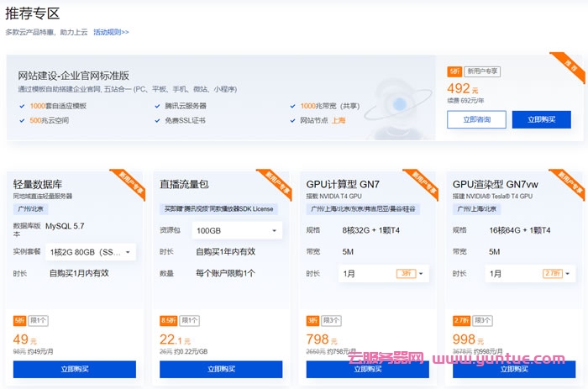Buy the 直播流量包 for 22.1元
The width and height of the screenshot is (588, 389).
[x=220, y=369]
